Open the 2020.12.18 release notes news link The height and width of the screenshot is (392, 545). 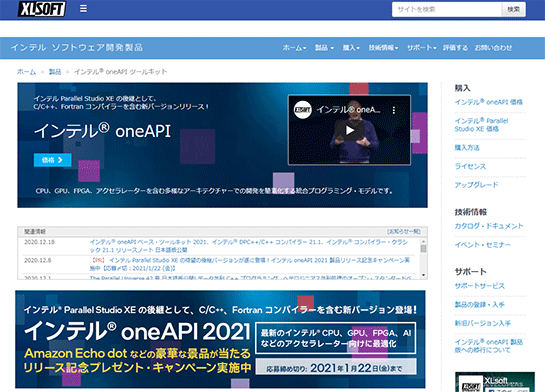249,246
